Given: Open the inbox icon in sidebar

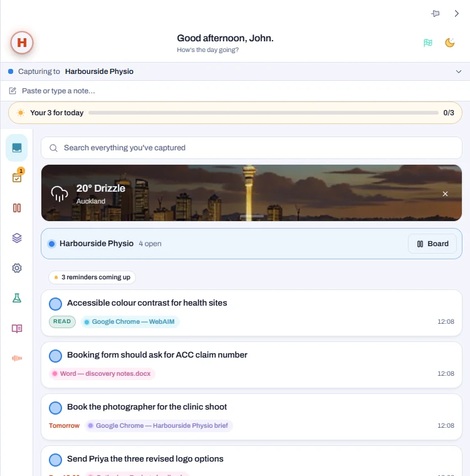Looking at the screenshot, I should coord(17,148).
